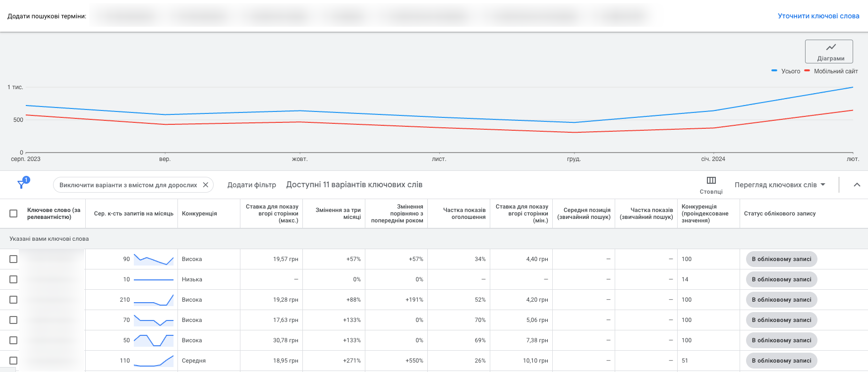868x372 pixels.
Task: Sort by Конкуренція column header
Action: coord(199,213)
